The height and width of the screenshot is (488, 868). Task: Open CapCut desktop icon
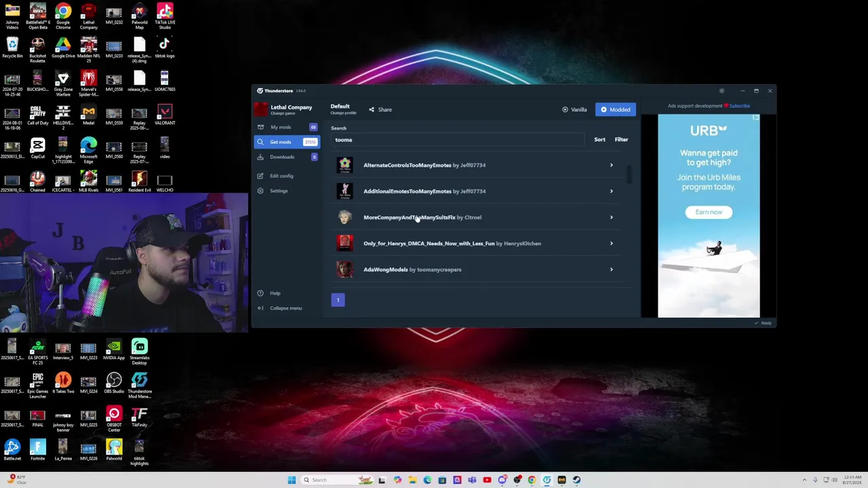click(37, 148)
